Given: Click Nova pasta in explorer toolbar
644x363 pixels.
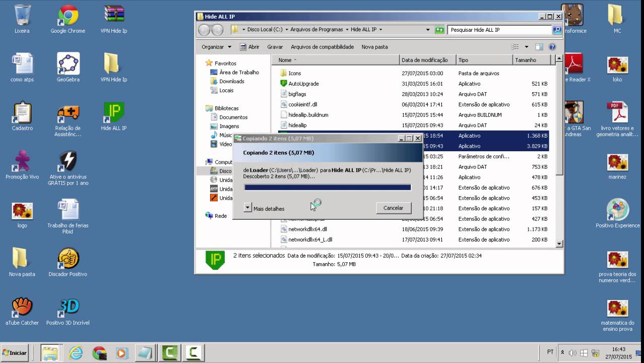Looking at the screenshot, I should tap(374, 47).
